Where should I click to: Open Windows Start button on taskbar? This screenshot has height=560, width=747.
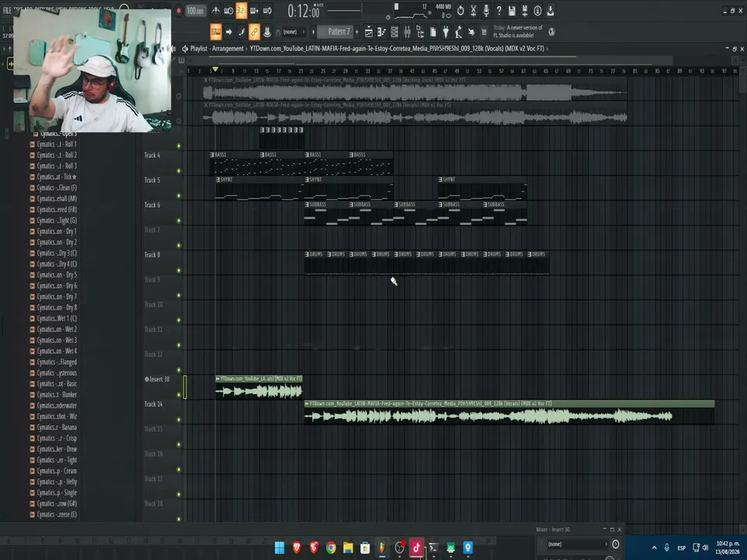[x=279, y=548]
